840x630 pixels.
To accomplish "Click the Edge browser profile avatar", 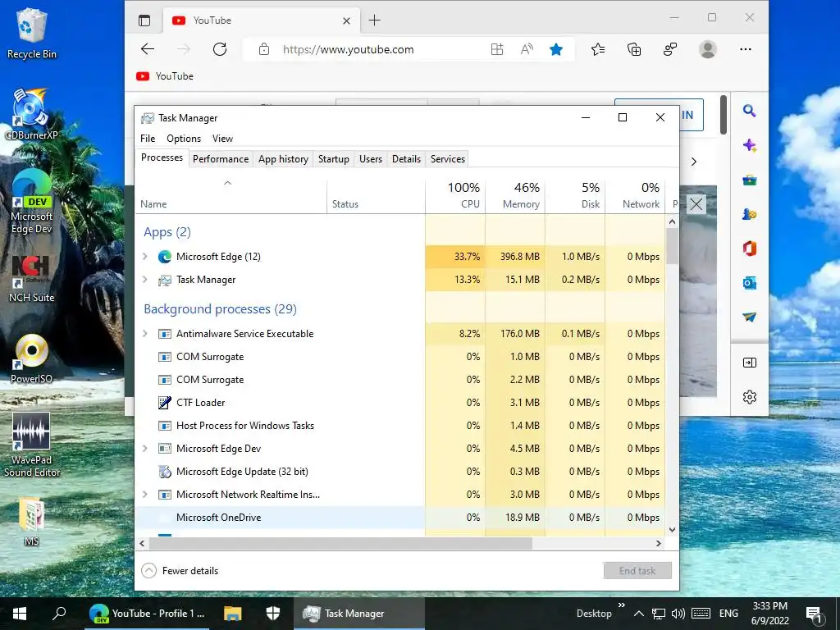I will tap(708, 49).
